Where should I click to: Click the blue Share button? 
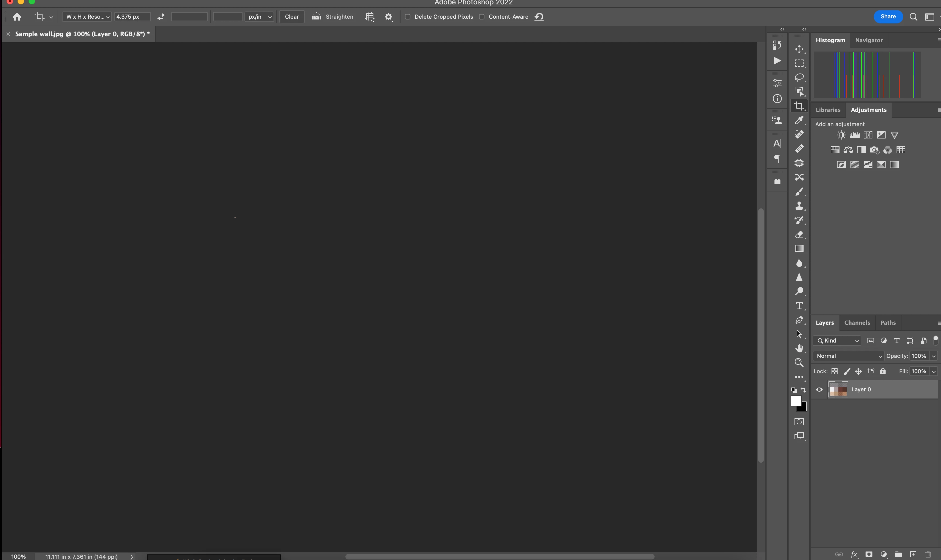[888, 17]
